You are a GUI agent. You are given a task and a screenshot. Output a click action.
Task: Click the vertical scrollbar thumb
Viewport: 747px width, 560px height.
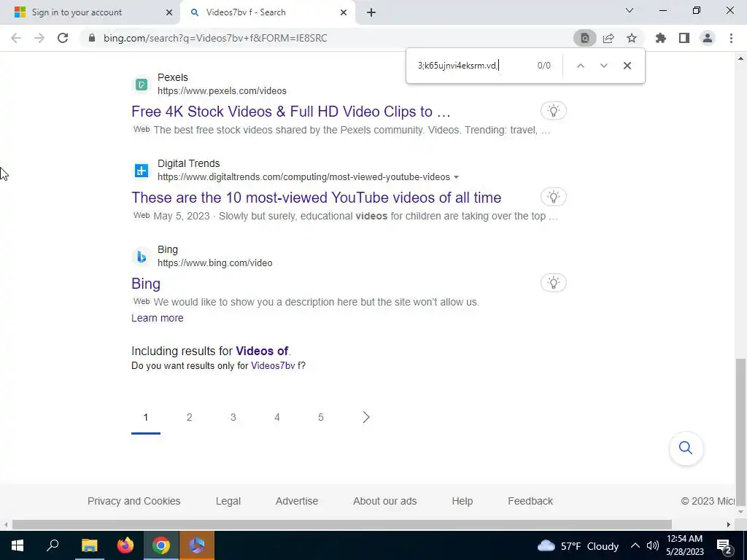point(740,431)
